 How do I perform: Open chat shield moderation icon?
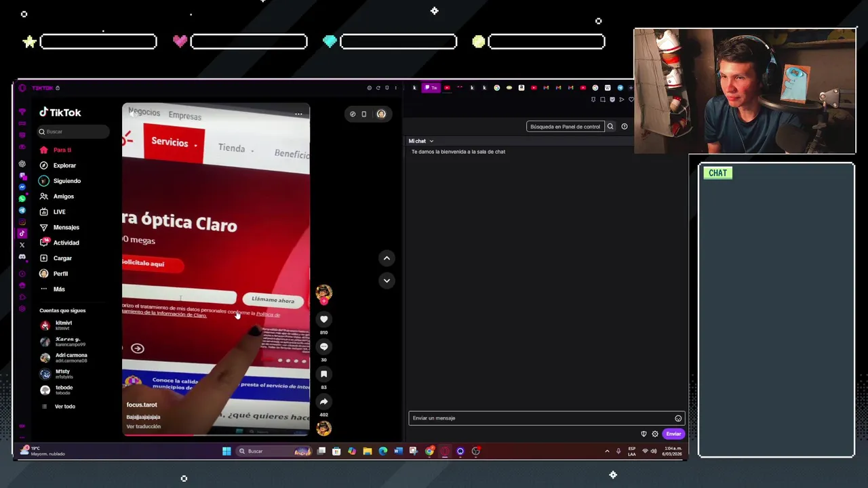(644, 434)
